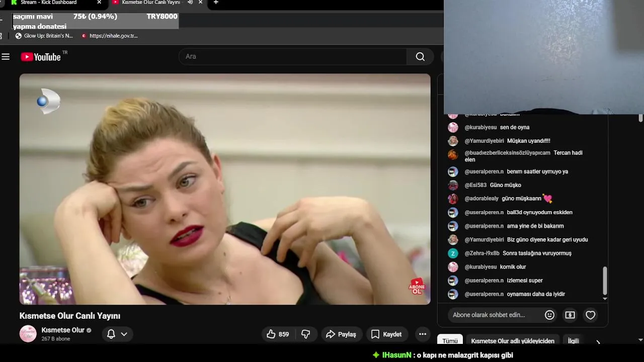The image size is (644, 362).
Task: Click avatar beside 'sen de oyna' message
Action: point(453,127)
